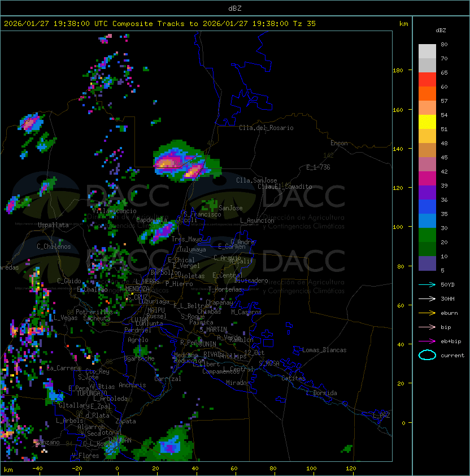Select the yellow eburn arrow legend symbol
The image size is (470, 476).
click(x=427, y=313)
